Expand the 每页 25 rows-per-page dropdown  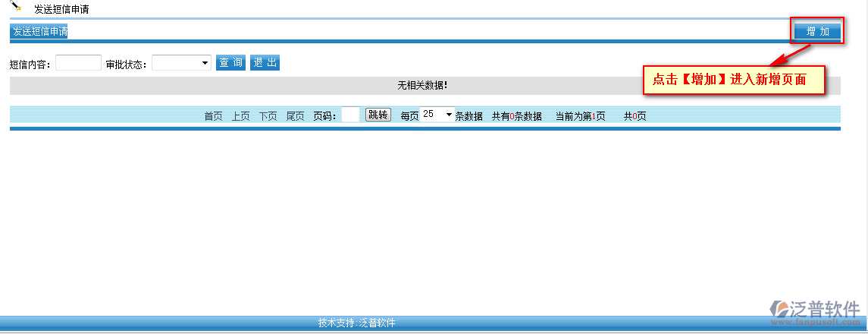[x=437, y=115]
